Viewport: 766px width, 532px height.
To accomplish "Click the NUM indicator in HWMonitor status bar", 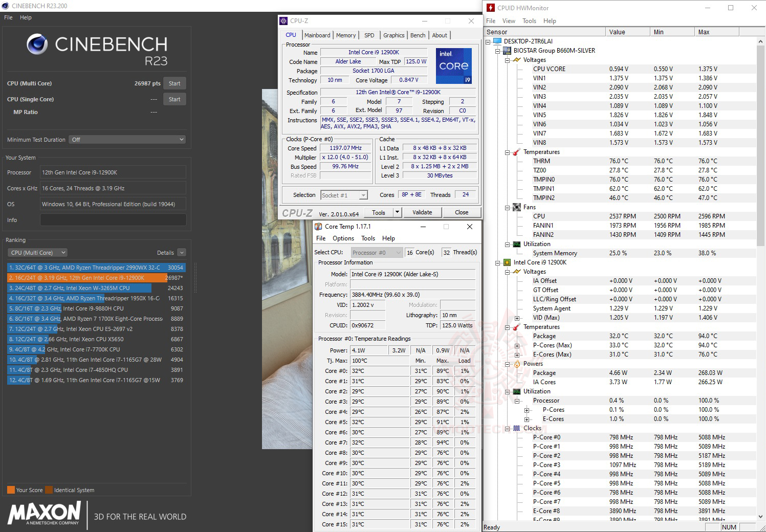I will click(729, 527).
